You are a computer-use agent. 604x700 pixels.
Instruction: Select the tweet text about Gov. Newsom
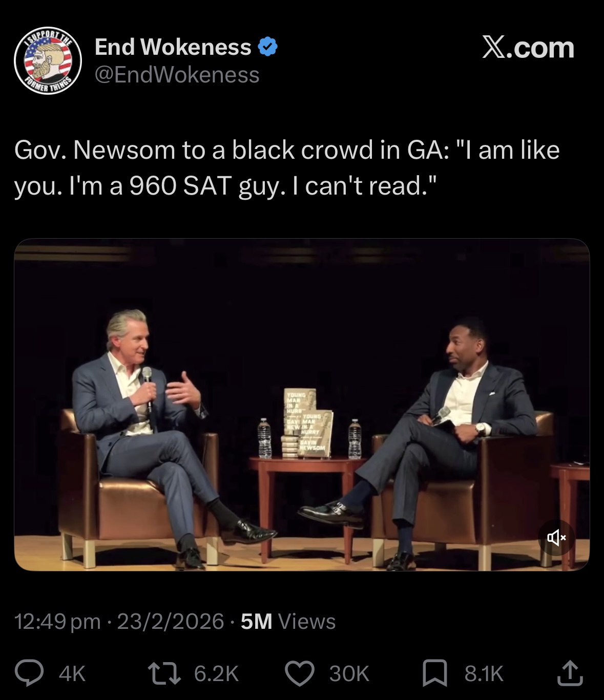pyautogui.click(x=287, y=168)
